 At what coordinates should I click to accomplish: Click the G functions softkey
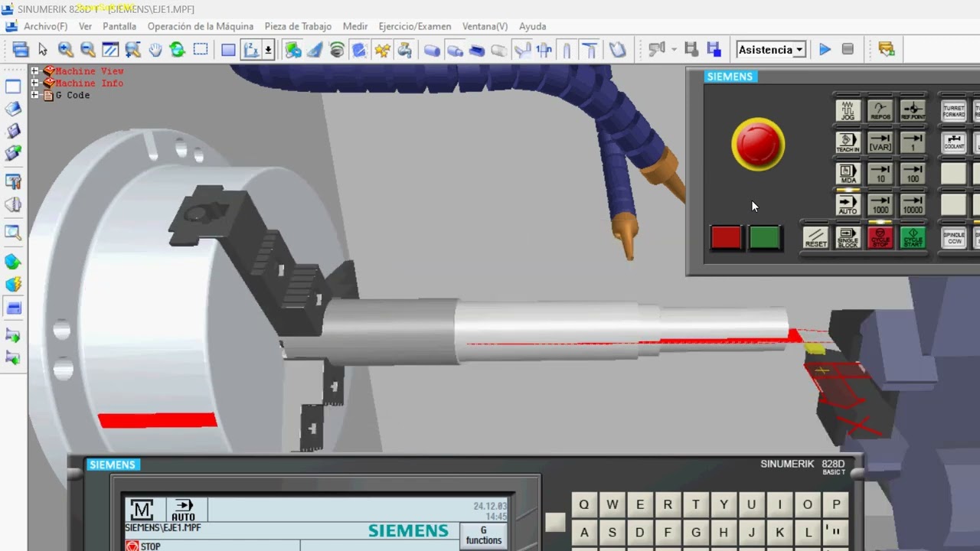tap(483, 536)
